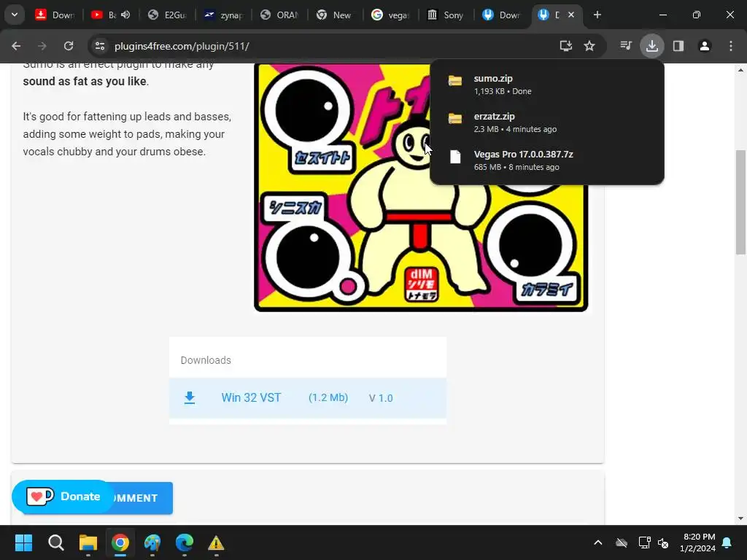
Task: Click the sumo.zip folder icon
Action: tap(455, 80)
